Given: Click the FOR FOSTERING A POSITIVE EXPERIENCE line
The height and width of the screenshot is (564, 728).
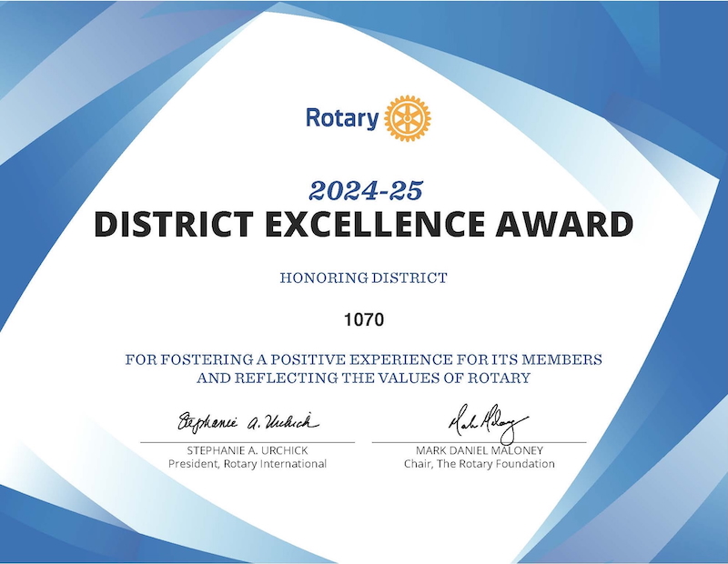Looking at the screenshot, I should [364, 359].
